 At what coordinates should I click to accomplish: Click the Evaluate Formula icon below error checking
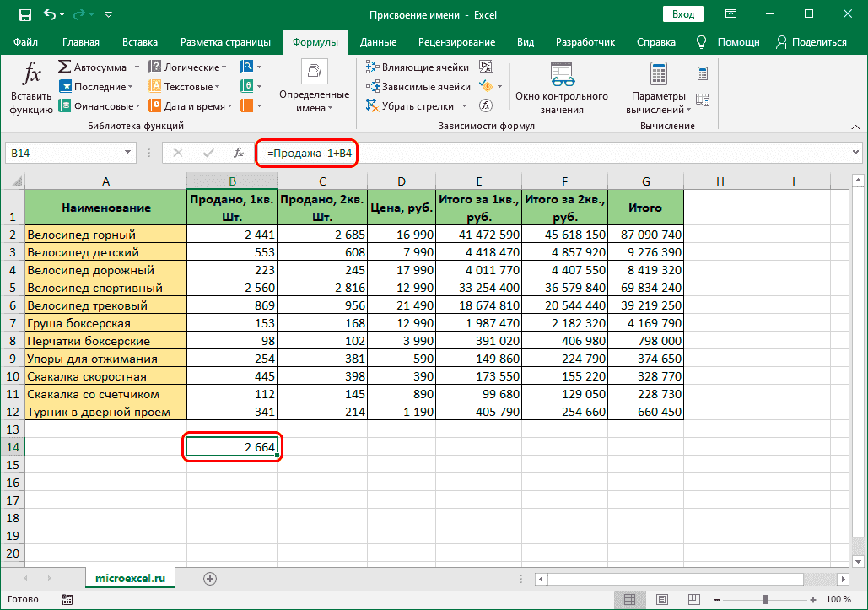(x=486, y=106)
